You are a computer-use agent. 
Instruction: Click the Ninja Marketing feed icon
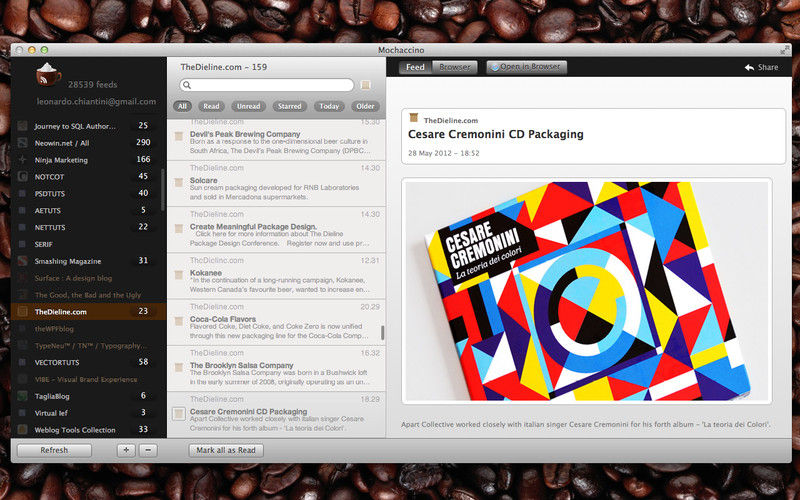(22, 160)
